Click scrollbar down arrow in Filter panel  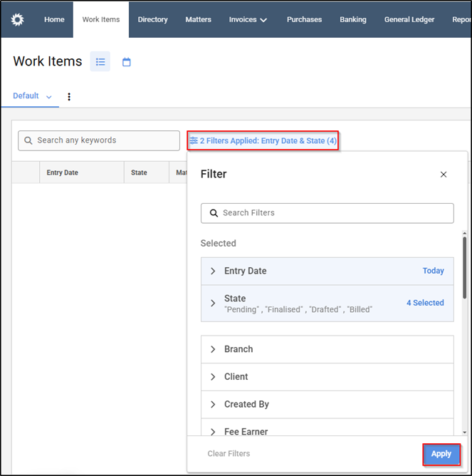[464, 433]
